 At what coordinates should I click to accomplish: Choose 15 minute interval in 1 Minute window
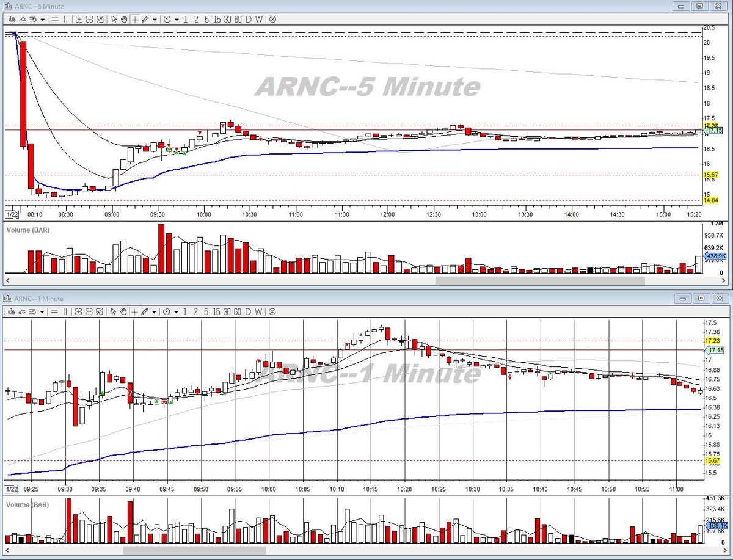pos(217,311)
